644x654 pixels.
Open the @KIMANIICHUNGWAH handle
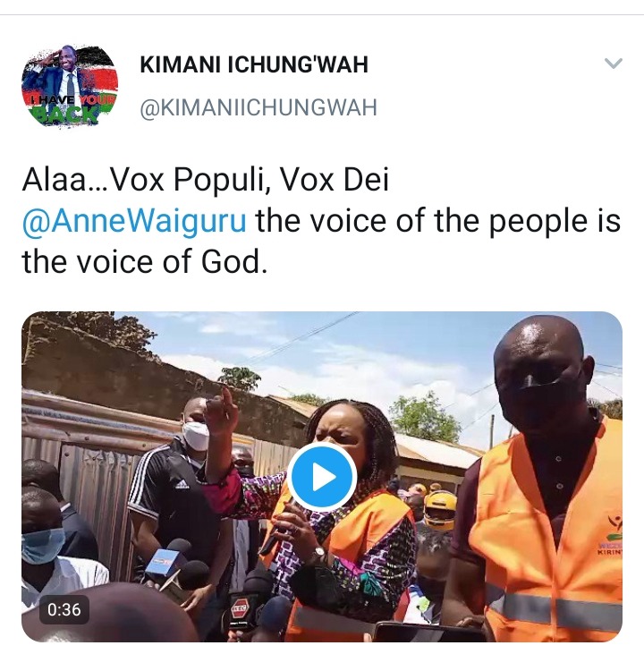258,107
